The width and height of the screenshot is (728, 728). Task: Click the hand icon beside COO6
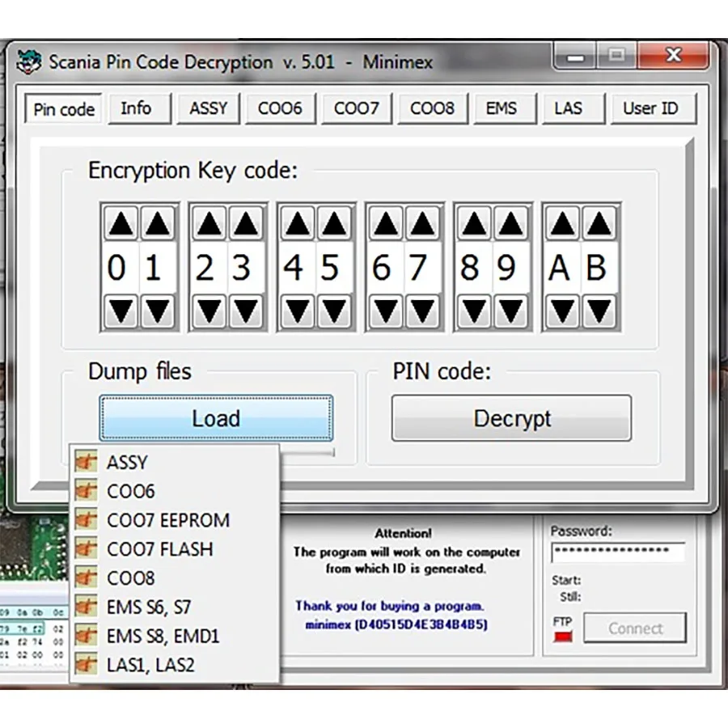[x=86, y=490]
